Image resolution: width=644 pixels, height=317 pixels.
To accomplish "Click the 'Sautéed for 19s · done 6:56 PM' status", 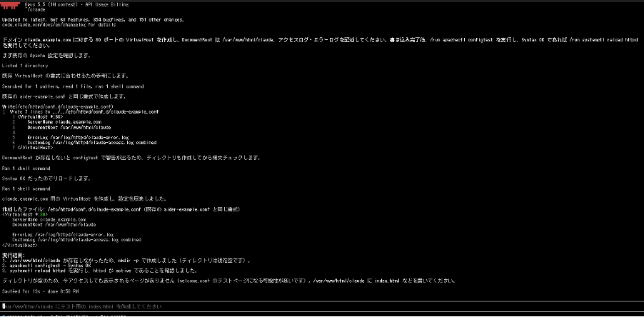I will tap(40, 291).
